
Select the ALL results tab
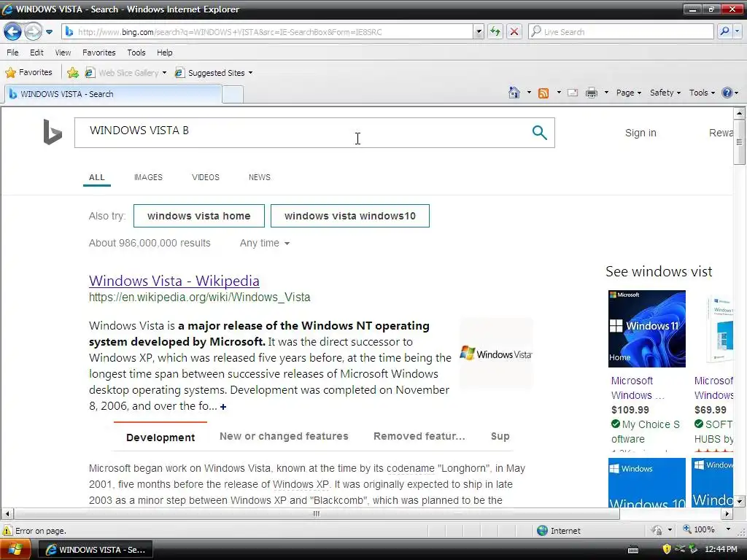97,177
